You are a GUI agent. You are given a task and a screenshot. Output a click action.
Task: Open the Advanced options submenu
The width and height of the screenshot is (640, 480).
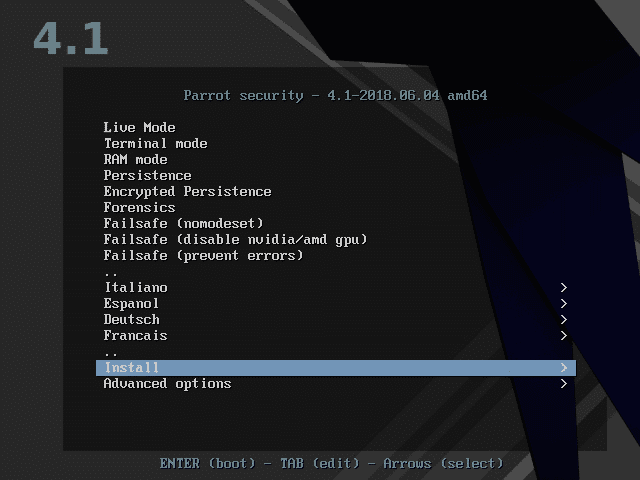(x=167, y=384)
